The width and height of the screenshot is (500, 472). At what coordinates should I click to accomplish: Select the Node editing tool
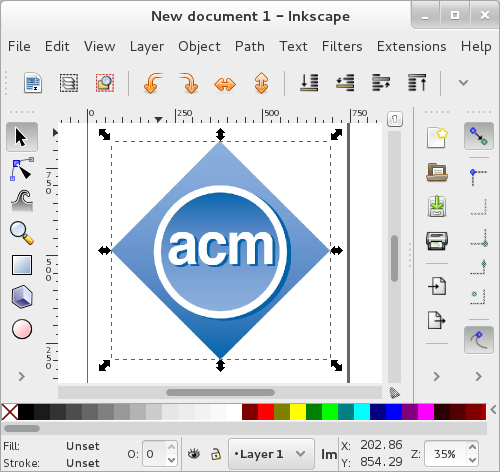pos(22,169)
